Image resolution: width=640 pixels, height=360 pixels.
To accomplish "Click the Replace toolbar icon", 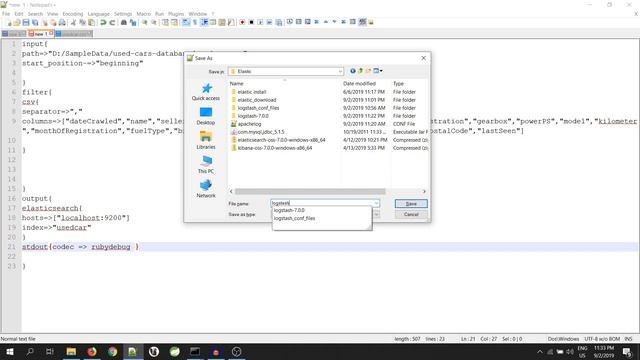I will [x=133, y=22].
